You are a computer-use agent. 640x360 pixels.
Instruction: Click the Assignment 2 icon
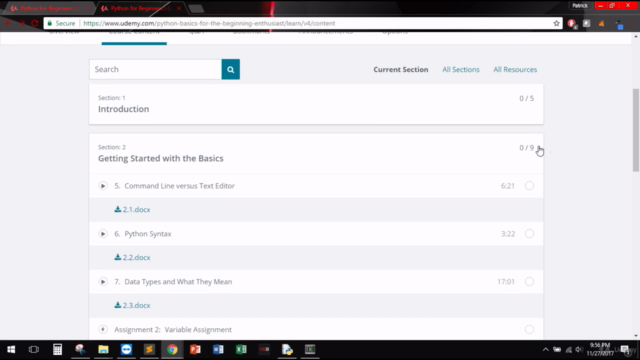click(103, 329)
